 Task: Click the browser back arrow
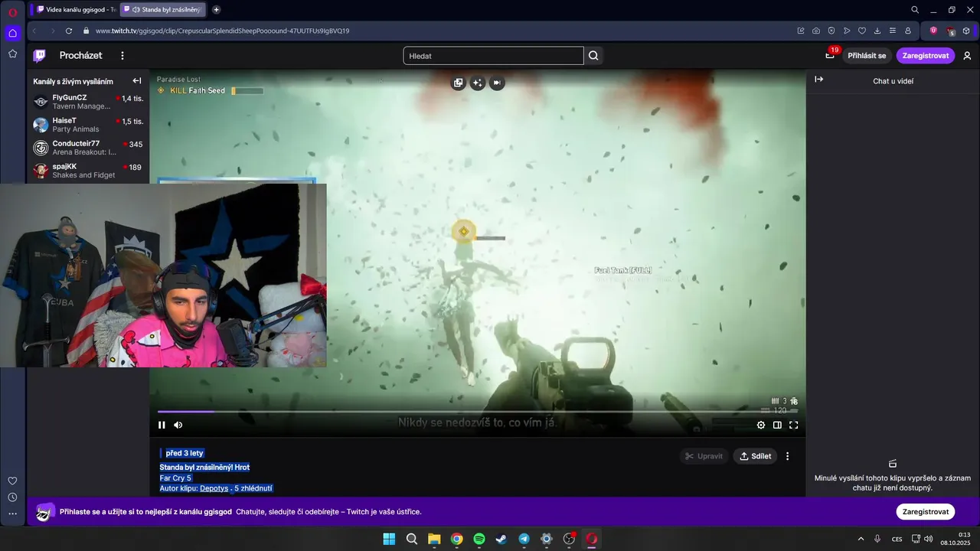pyautogui.click(x=34, y=31)
